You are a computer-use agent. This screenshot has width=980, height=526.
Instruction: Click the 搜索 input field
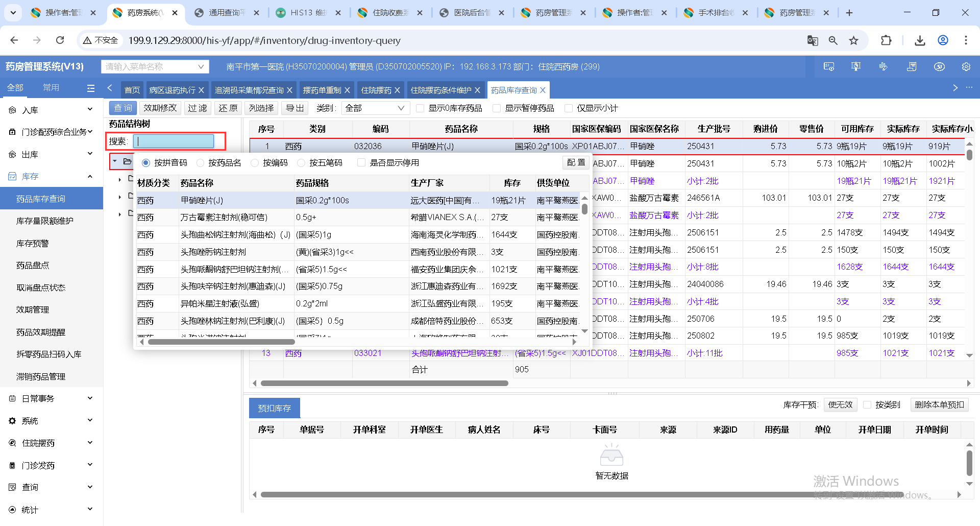click(174, 141)
